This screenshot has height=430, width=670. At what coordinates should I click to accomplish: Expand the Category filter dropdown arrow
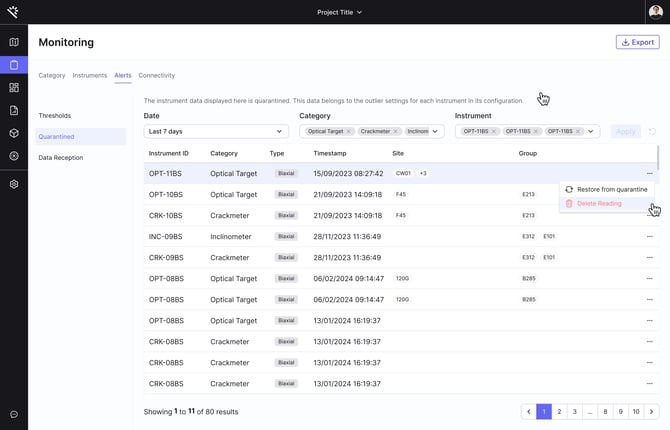[x=435, y=131]
